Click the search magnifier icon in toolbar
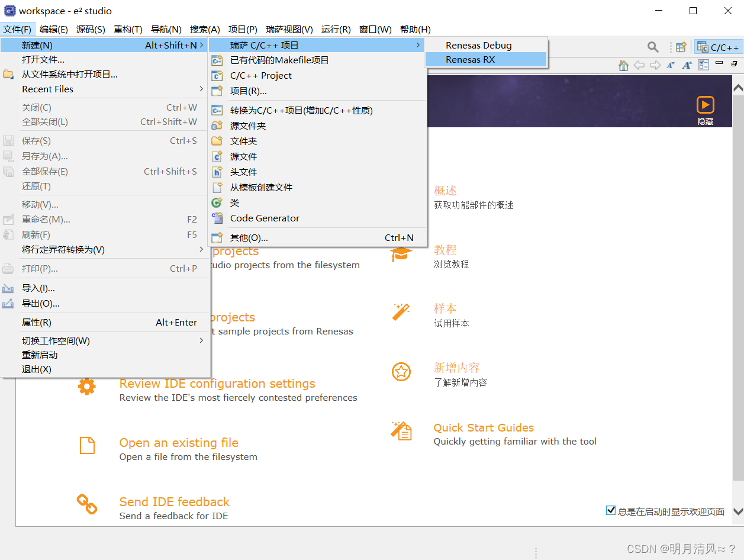Image resolution: width=744 pixels, height=560 pixels. (653, 47)
